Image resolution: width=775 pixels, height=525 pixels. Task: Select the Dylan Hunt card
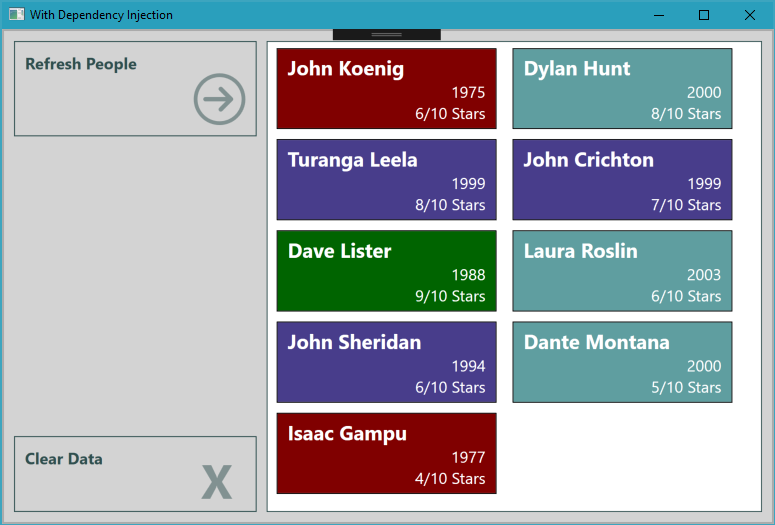[x=622, y=88]
